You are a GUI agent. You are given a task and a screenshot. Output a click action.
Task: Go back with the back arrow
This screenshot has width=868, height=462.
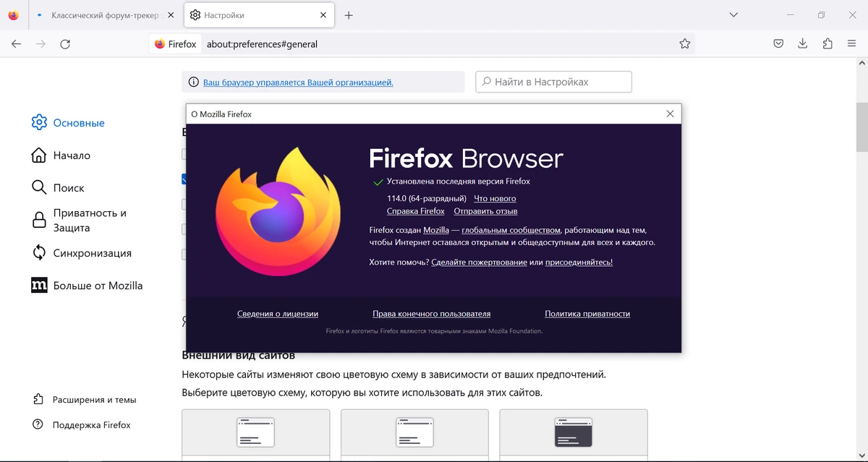(17, 44)
